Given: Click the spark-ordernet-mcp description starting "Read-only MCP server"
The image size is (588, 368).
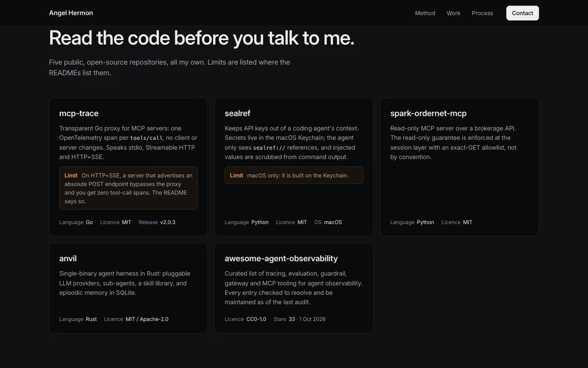Looking at the screenshot, I should [453, 143].
